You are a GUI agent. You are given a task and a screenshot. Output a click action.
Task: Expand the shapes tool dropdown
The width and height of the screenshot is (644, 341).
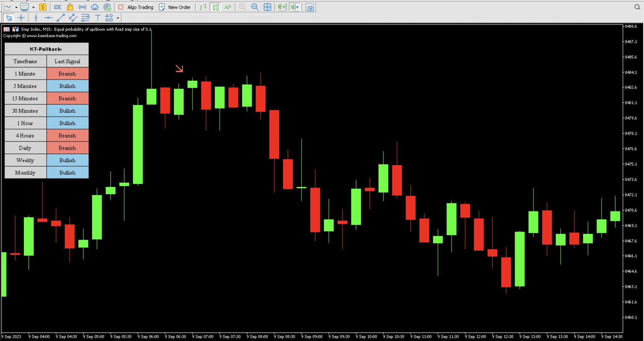[x=118, y=18]
